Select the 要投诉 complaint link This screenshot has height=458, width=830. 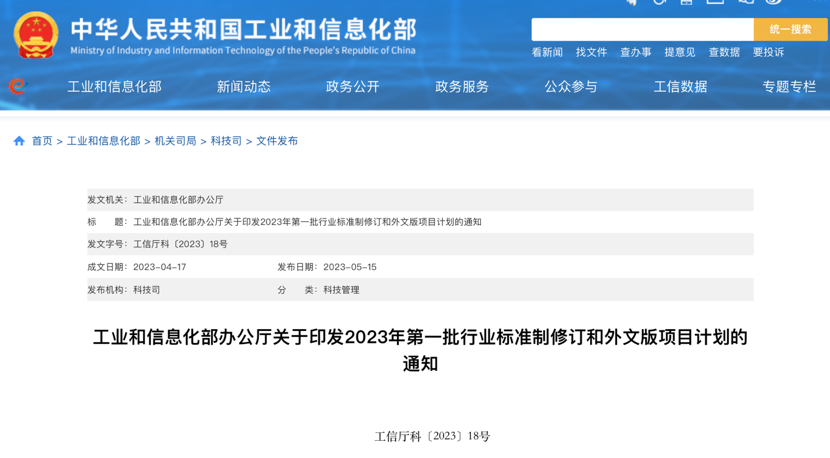tap(768, 52)
